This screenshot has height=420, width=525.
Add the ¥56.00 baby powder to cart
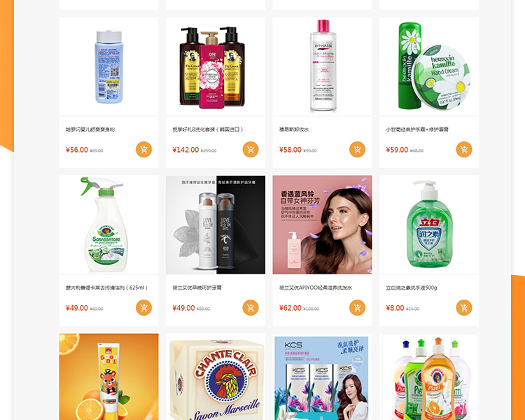point(143,149)
